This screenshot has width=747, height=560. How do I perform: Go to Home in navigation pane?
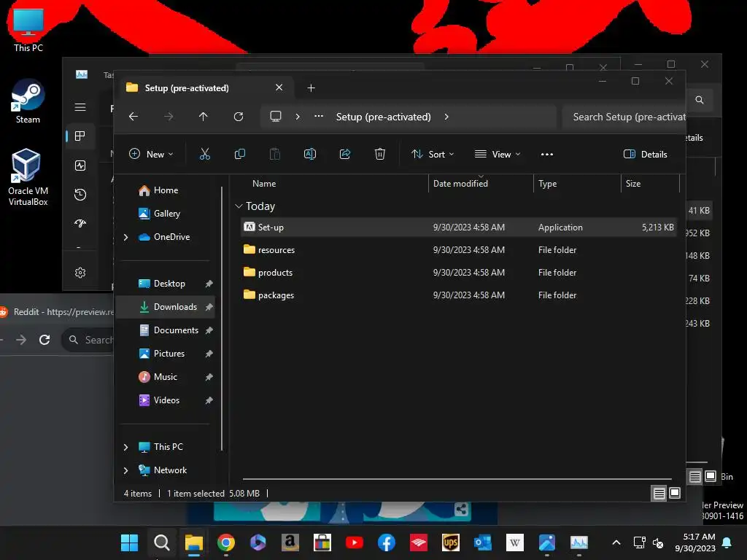[x=165, y=190]
